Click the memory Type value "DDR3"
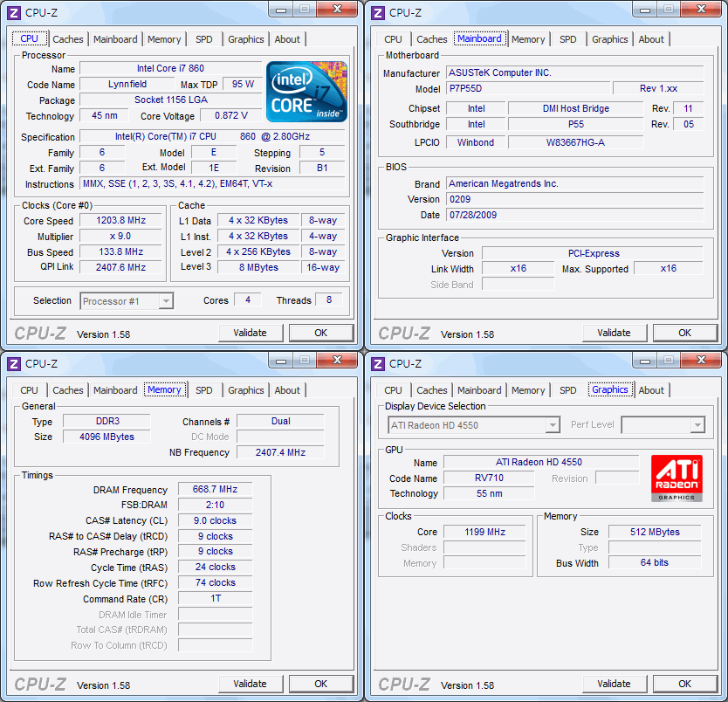The width and height of the screenshot is (728, 702). click(x=107, y=421)
